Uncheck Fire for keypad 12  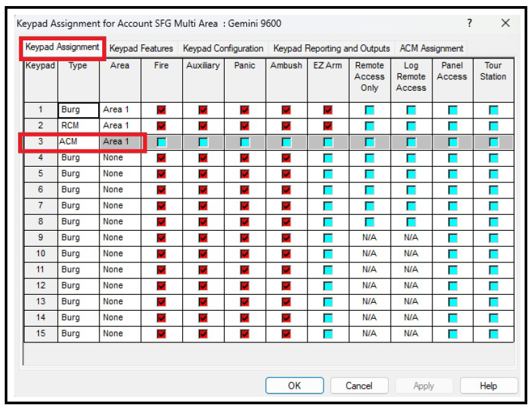point(161,286)
